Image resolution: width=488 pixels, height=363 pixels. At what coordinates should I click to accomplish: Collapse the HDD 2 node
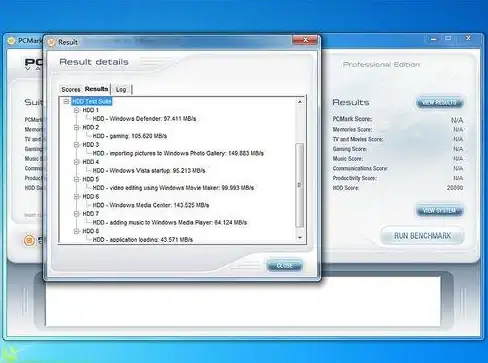(x=76, y=127)
